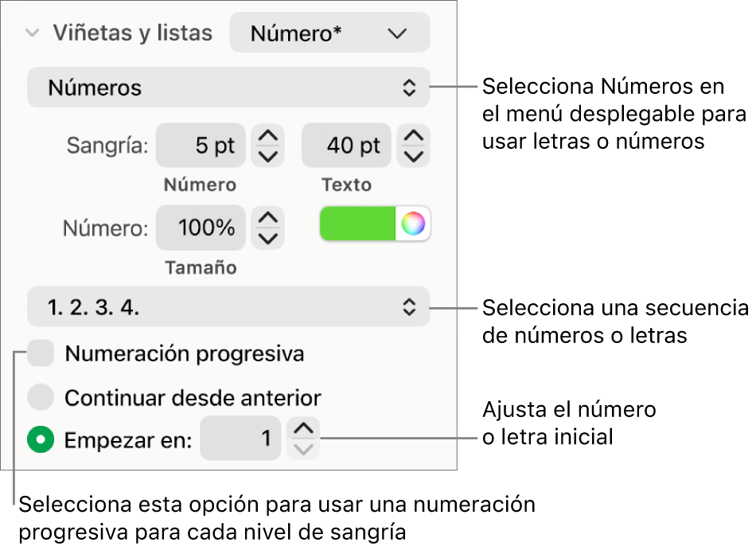Click the Números popup chevron icon

[x=409, y=88]
